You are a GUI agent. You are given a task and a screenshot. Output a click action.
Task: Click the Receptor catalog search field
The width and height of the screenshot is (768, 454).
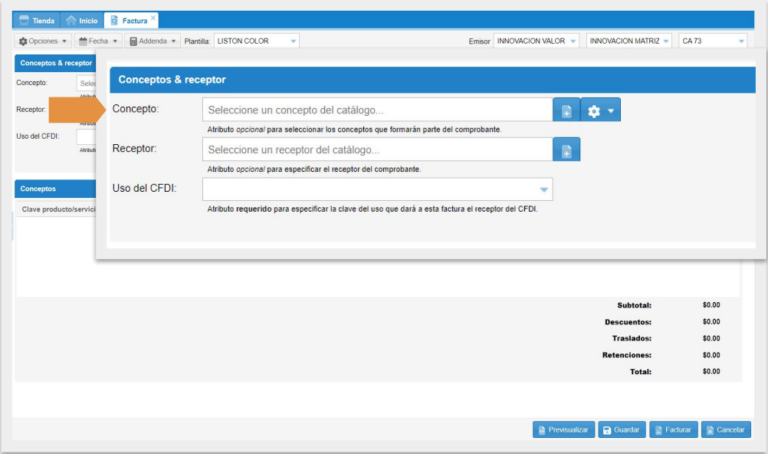click(x=377, y=150)
